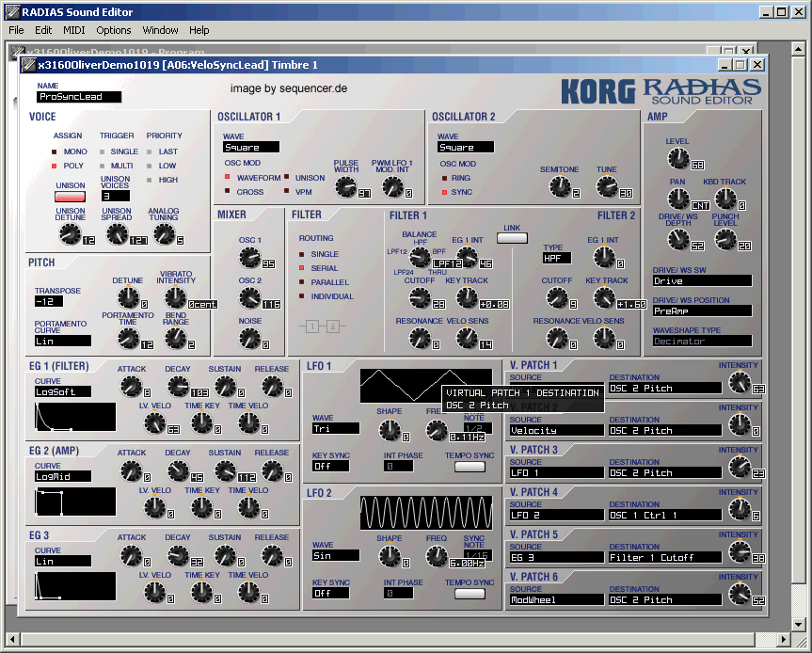Viewport: 812px width, 653px height.
Task: Click the Amp Level knob
Action: point(678,158)
